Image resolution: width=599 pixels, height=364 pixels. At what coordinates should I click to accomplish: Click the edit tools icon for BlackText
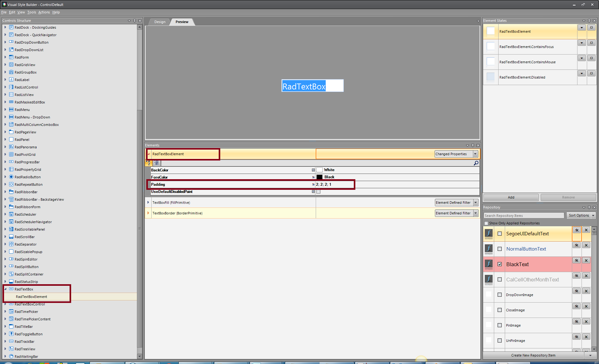(x=577, y=261)
